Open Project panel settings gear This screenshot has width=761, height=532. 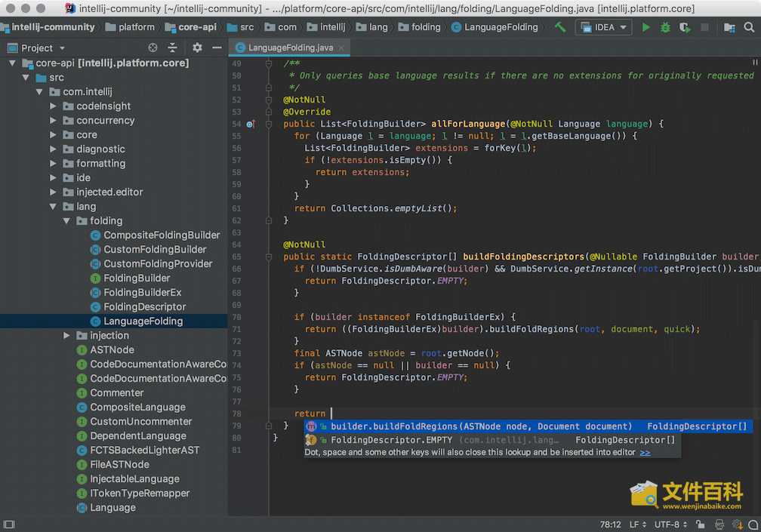(x=197, y=48)
